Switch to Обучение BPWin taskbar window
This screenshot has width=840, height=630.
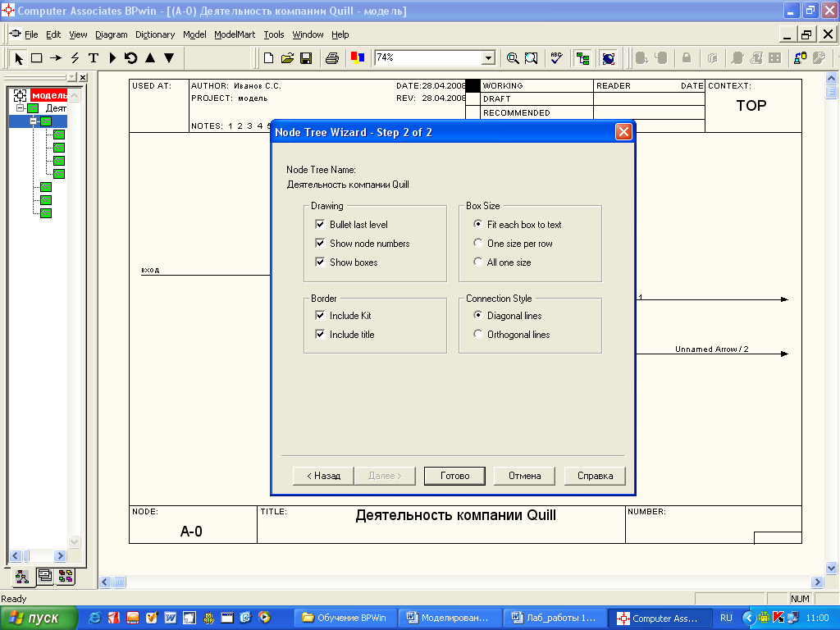(x=345, y=619)
